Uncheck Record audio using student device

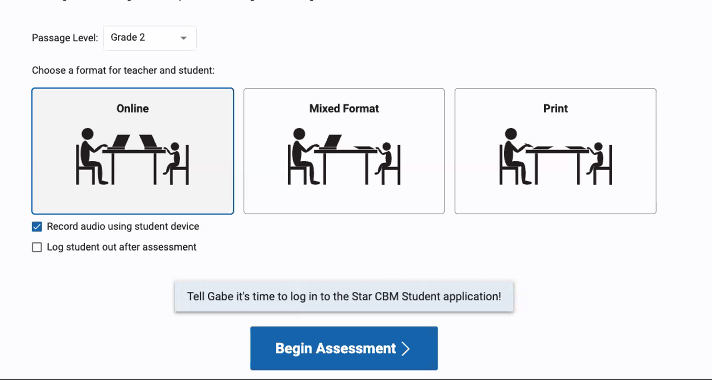point(37,227)
